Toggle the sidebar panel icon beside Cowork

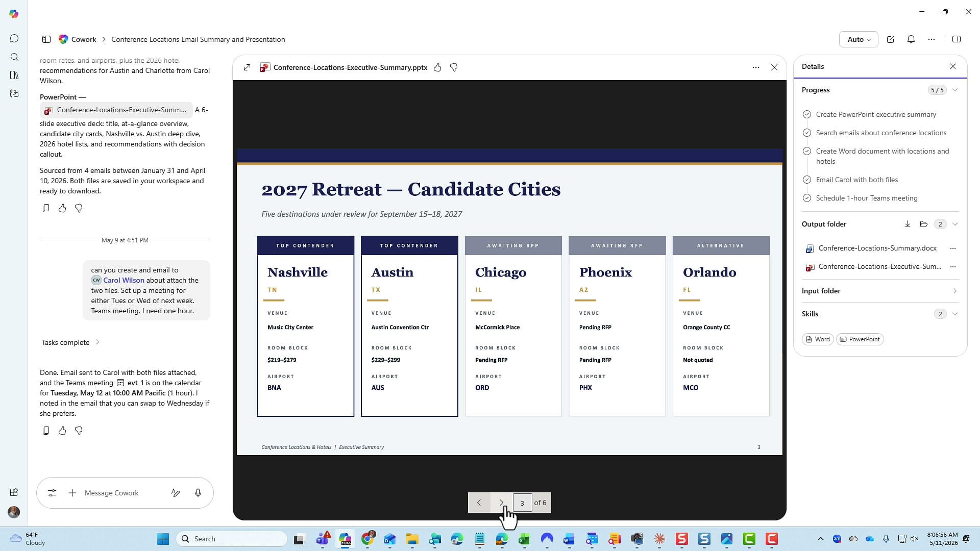pyautogui.click(x=46, y=39)
